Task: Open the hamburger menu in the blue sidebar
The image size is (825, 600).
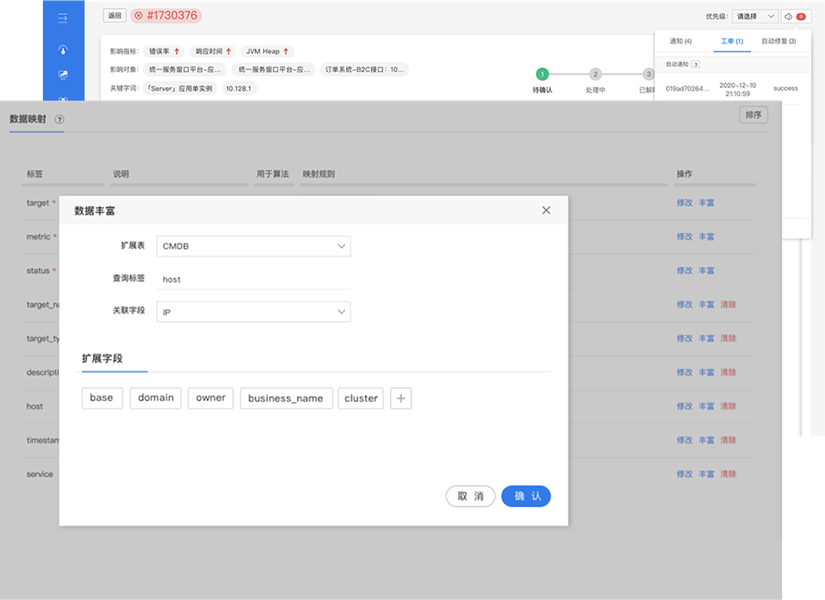Action: 63,18
